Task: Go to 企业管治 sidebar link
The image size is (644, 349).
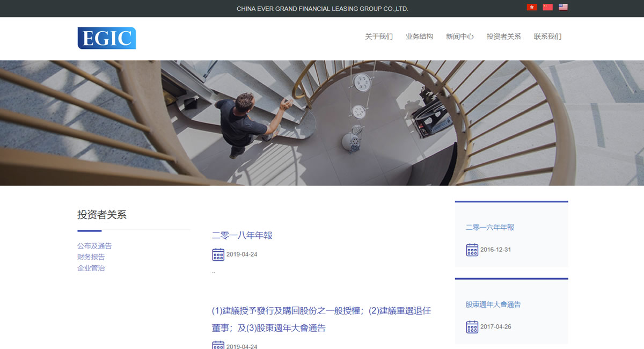Action: click(x=91, y=268)
